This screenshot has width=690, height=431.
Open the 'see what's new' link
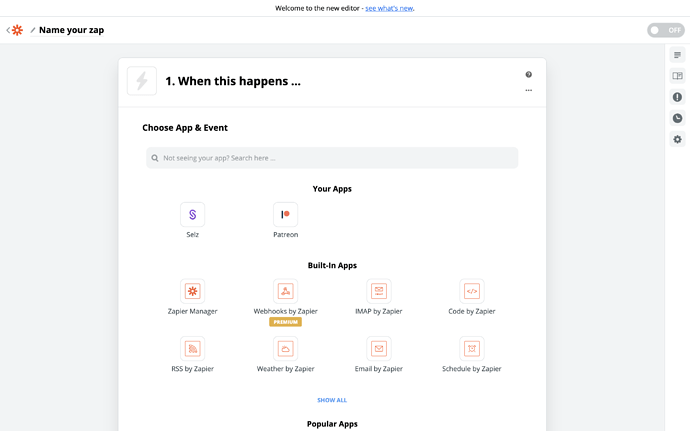click(389, 8)
